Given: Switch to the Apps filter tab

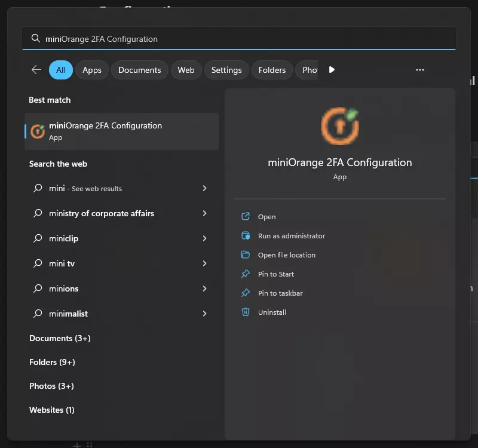Looking at the screenshot, I should (92, 70).
